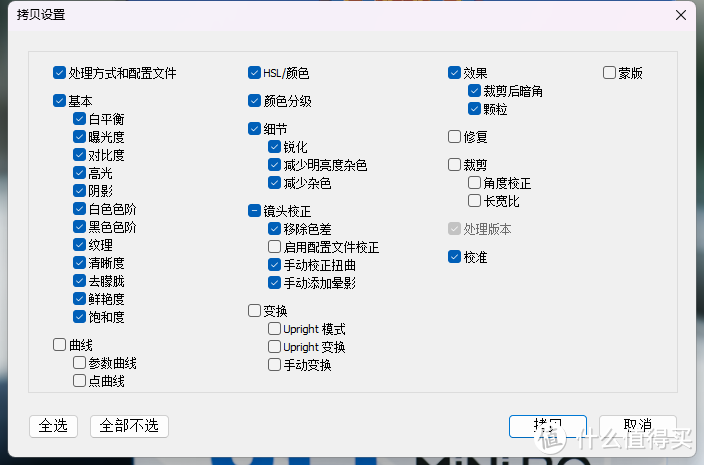Toggle the 效果 group checkbox
This screenshot has height=465, width=704.
click(454, 73)
